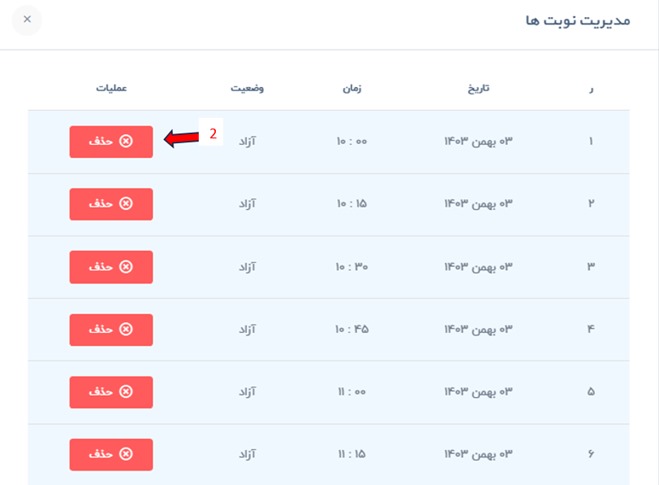Click the ر row-number column header
Image resolution: width=659 pixels, height=485 pixels.
pos(590,88)
